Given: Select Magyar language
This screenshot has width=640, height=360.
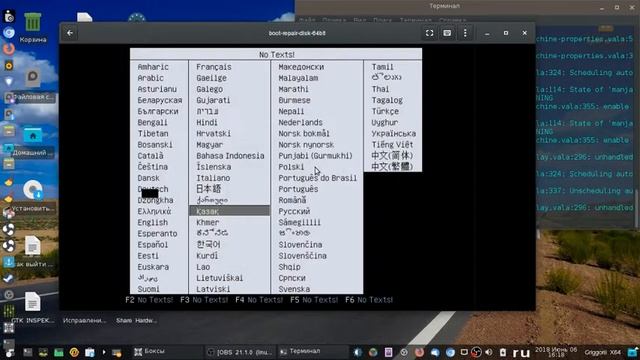Looking at the screenshot, I should click(x=209, y=145).
